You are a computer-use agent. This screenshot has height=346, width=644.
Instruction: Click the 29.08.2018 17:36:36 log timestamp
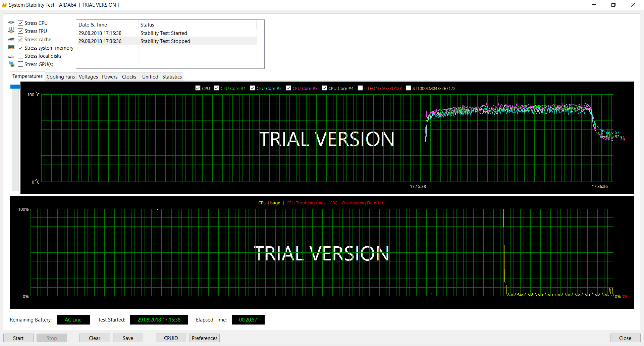[x=100, y=41]
